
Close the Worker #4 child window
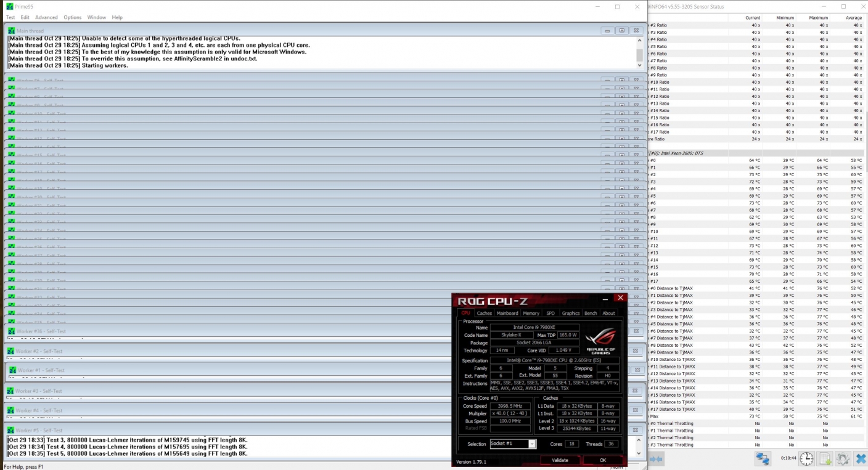636,410
